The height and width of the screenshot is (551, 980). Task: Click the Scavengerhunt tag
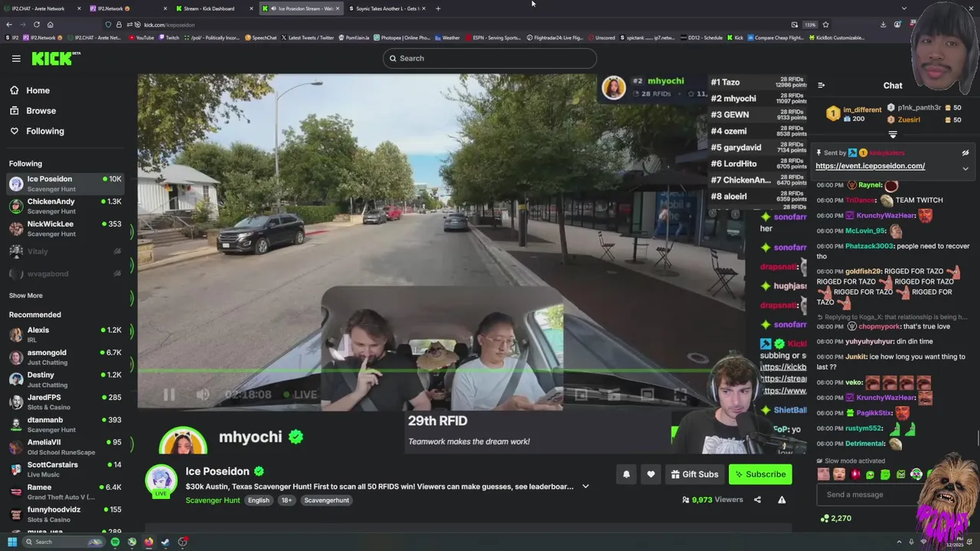pos(327,500)
